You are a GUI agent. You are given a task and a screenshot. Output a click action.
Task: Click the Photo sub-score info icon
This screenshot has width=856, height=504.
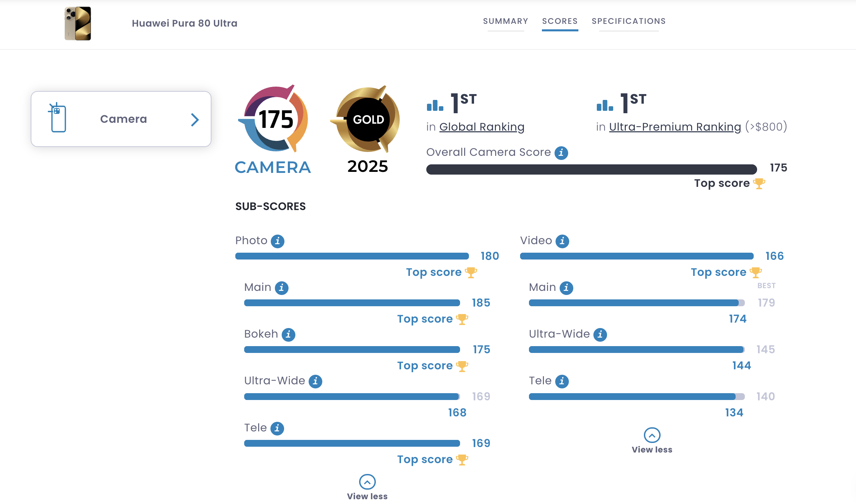tap(278, 241)
